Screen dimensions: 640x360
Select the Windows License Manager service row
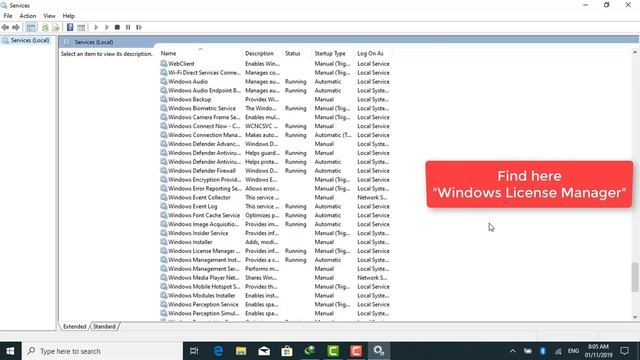point(275,251)
